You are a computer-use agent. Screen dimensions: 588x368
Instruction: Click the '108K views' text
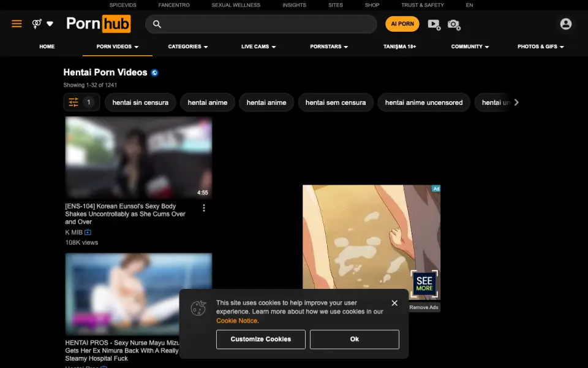[x=81, y=243]
